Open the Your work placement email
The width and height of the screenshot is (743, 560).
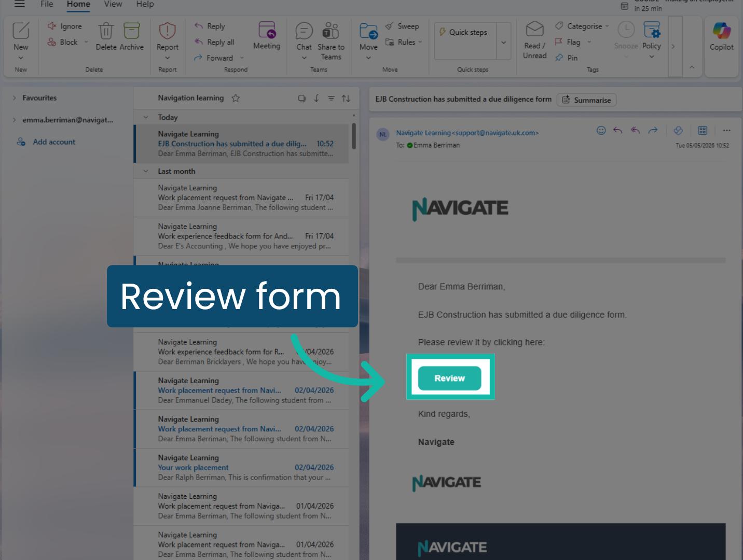[x=241, y=468]
